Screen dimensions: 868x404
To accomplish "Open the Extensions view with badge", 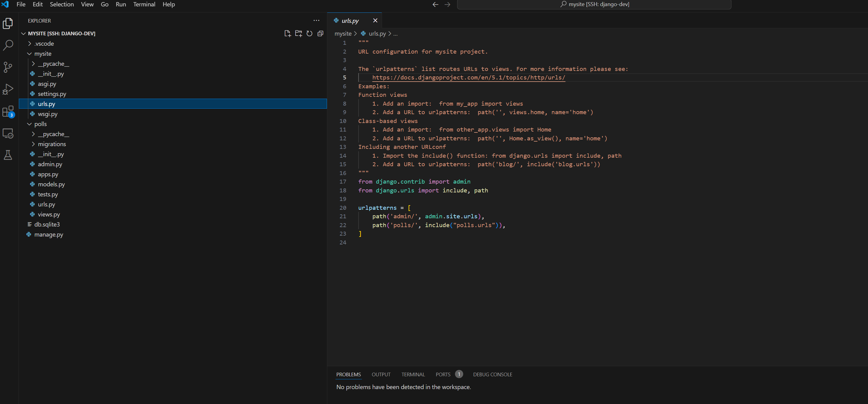I will click(8, 111).
